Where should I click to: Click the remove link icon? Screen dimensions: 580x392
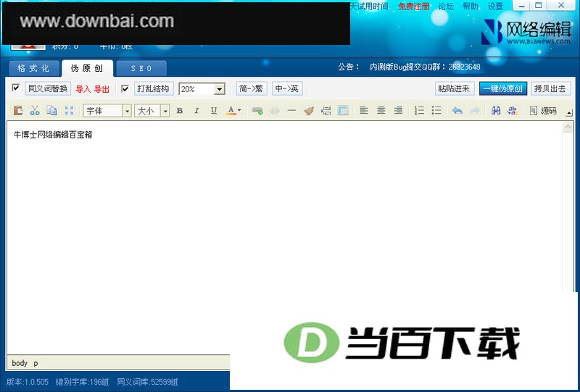(275, 111)
